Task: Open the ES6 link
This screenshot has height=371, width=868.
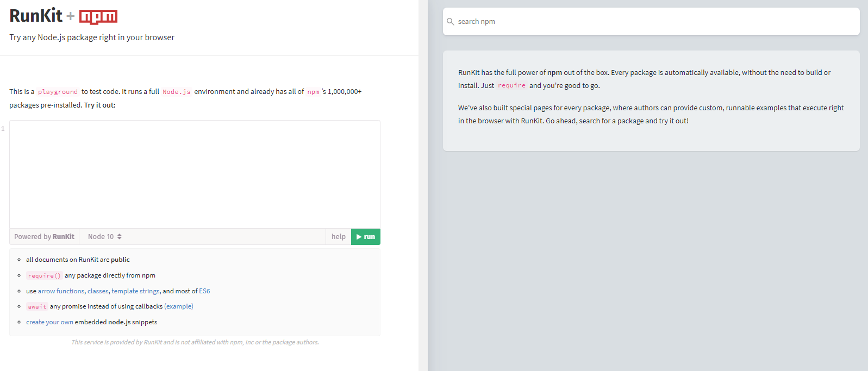Action: tap(204, 291)
